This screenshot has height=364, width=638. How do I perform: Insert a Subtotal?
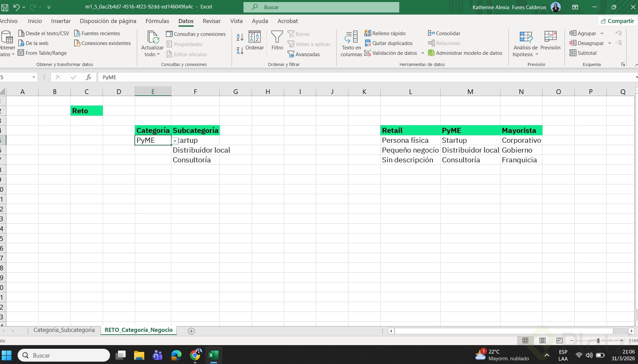click(x=583, y=53)
